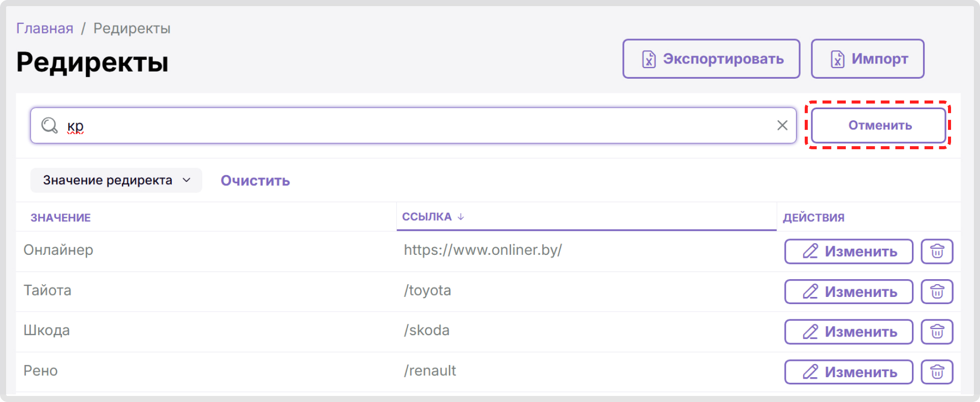Image resolution: width=980 pixels, height=402 pixels.
Task: Click the magnifier search icon
Action: coord(49,125)
